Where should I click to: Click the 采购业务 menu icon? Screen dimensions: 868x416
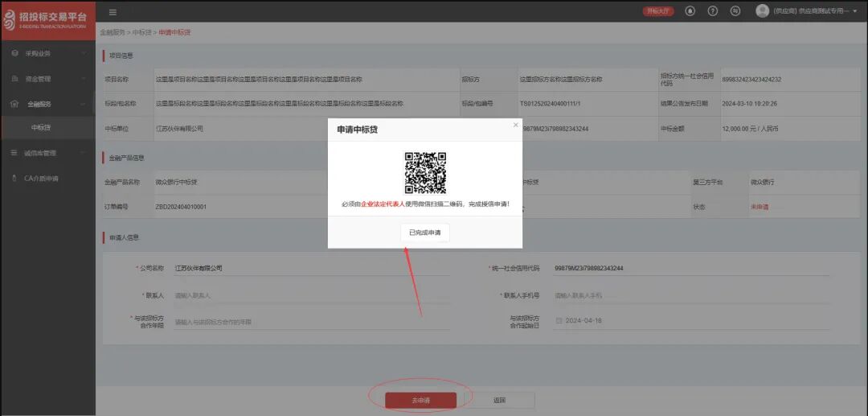[x=15, y=53]
